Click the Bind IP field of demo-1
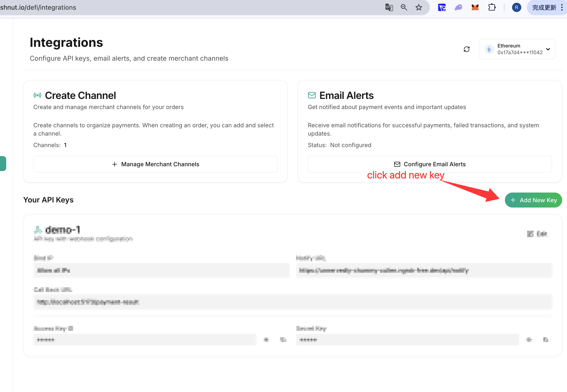This screenshot has height=392, width=567. [x=161, y=270]
